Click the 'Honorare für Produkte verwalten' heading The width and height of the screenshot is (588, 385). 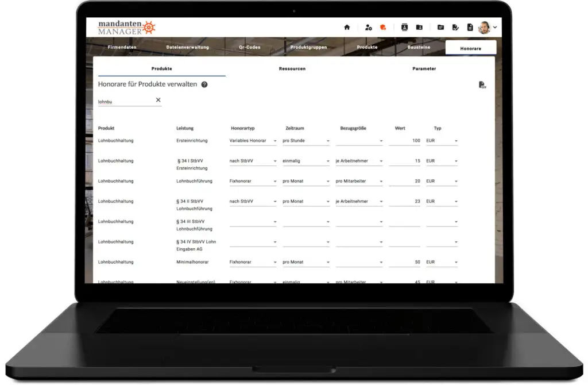point(148,84)
